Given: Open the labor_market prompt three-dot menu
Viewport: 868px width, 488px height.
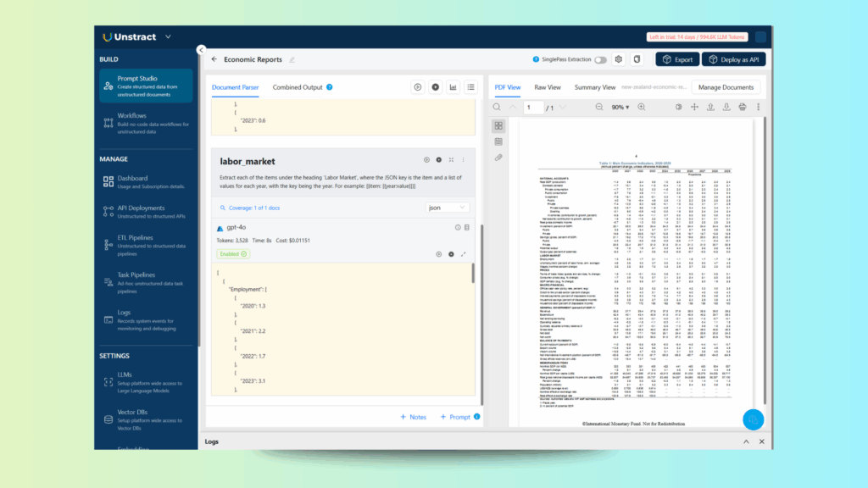Looking at the screenshot, I should 465,160.
